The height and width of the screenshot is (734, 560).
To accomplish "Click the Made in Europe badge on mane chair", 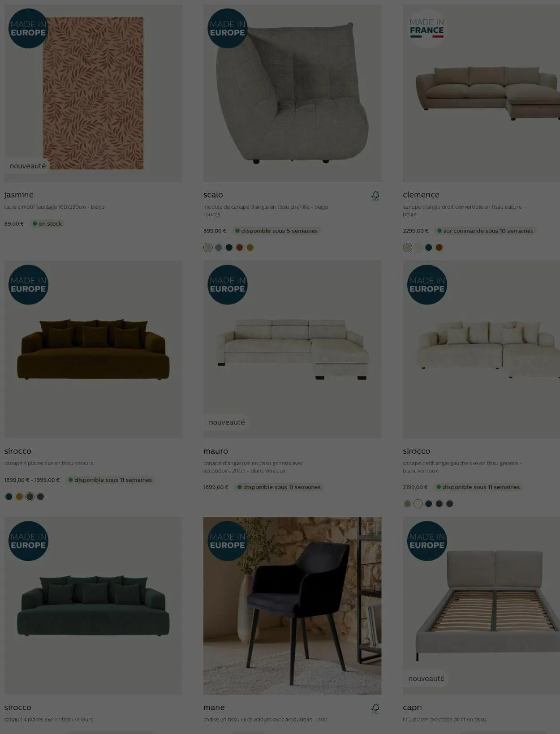I will pyautogui.click(x=228, y=541).
